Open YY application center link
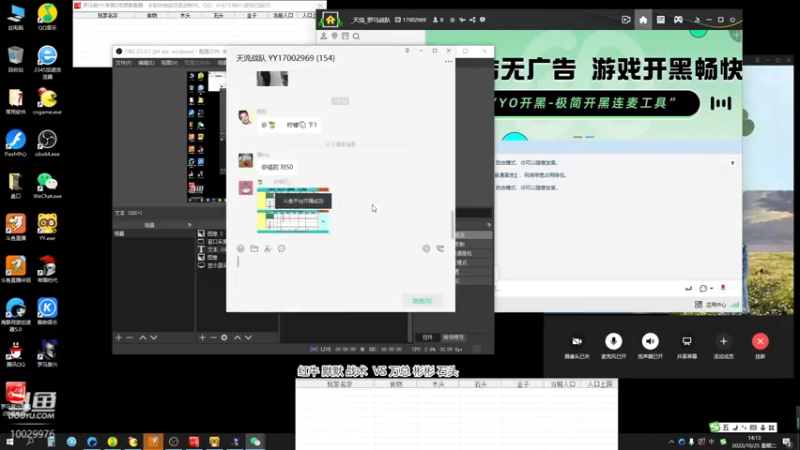The image size is (800, 450). 711,305
